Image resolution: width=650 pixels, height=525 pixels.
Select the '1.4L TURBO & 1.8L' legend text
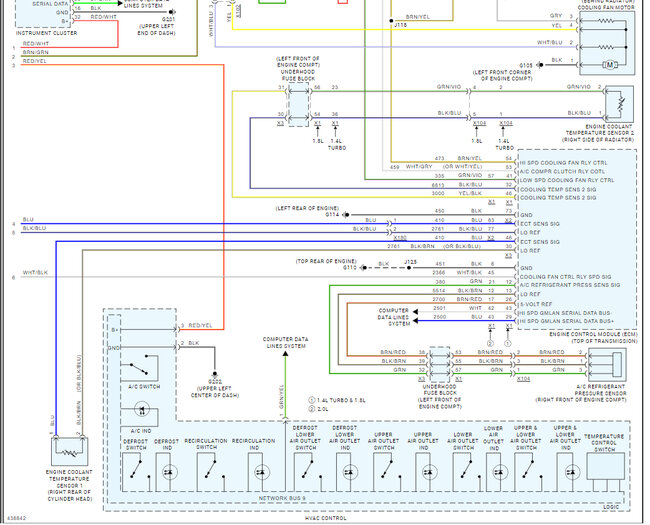341,400
